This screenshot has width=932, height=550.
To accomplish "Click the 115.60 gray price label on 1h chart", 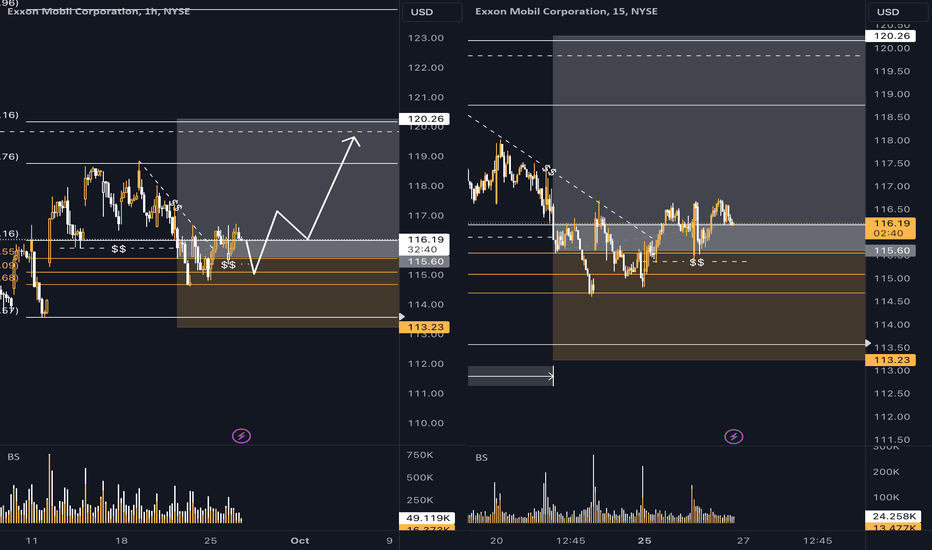I will [x=424, y=262].
